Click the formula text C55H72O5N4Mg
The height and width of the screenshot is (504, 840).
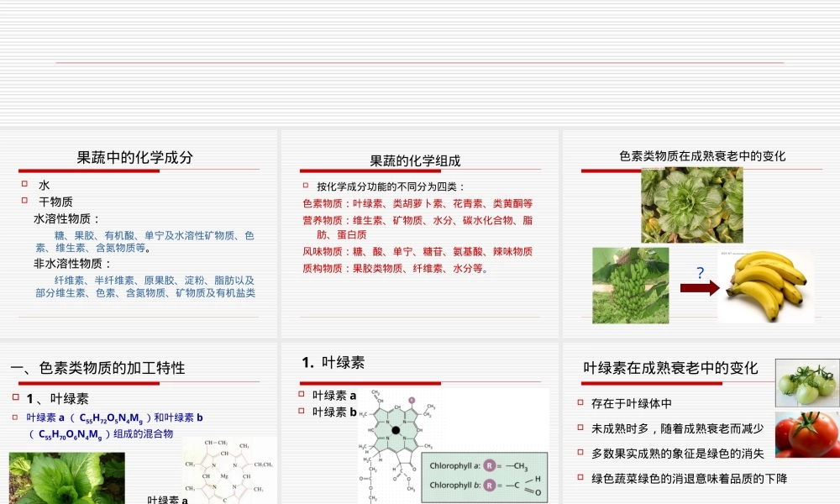111,418
